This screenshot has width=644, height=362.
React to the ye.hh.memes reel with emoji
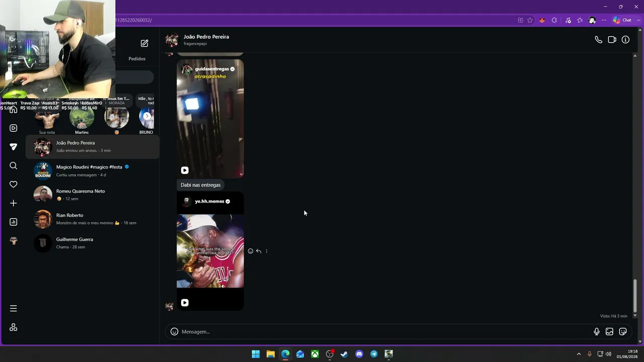click(251, 251)
